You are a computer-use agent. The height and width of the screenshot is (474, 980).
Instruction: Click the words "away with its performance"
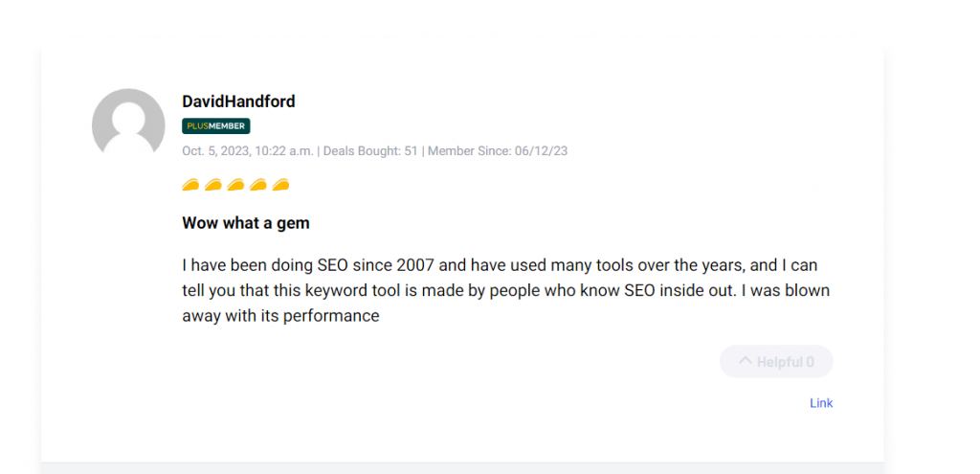pyautogui.click(x=280, y=315)
